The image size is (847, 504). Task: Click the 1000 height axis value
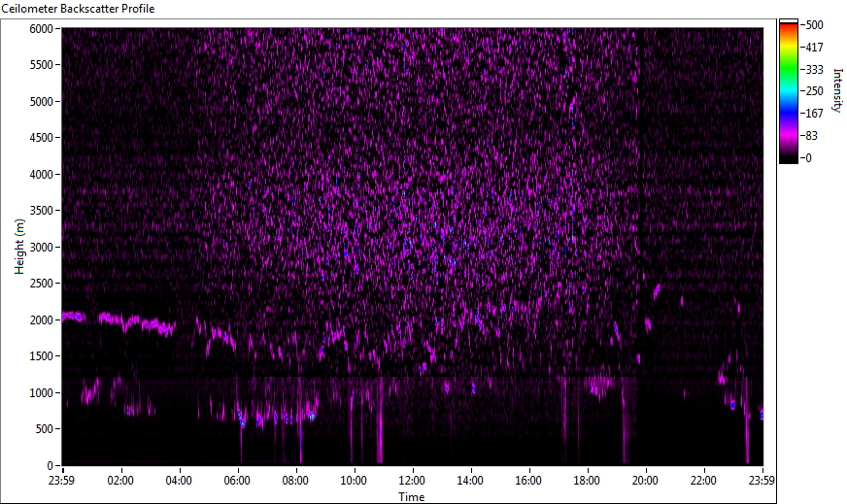pos(41,393)
